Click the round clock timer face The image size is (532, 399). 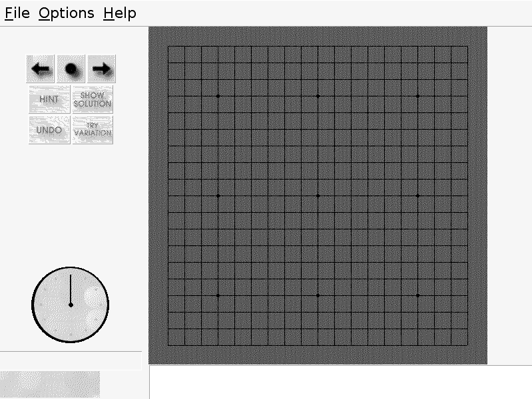(70, 305)
